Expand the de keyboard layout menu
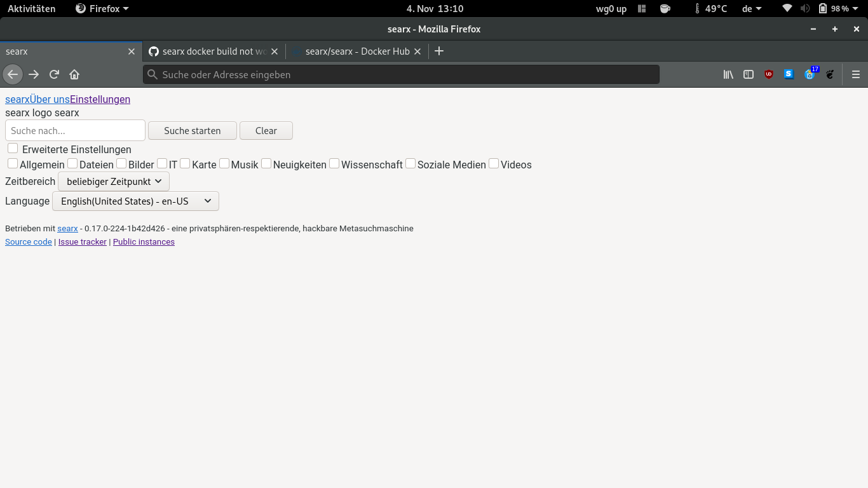Screen dimensions: 868x488 [x=750, y=9]
